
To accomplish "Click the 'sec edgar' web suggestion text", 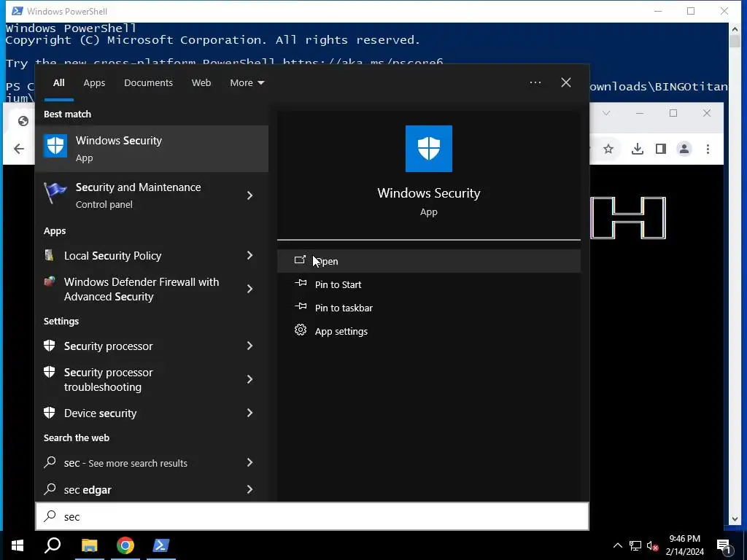I will 88,489.
